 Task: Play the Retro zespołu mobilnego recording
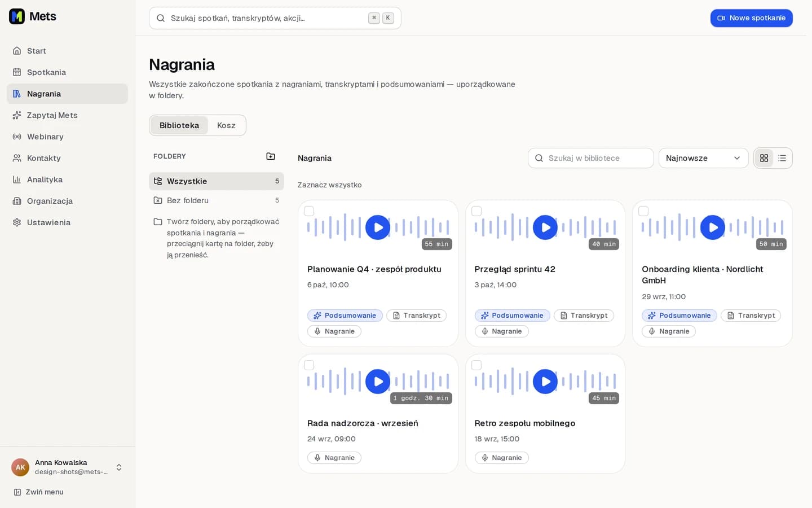pos(545,382)
